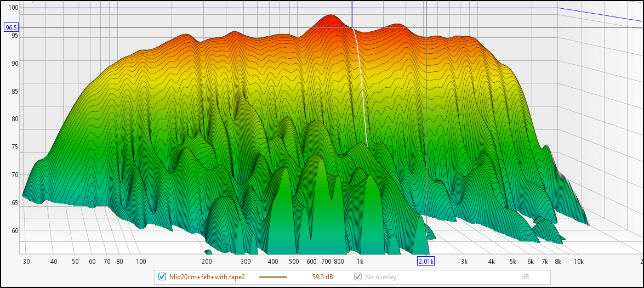Click the 200 frequency axis label
The height and width of the screenshot is (288, 644).
point(207,261)
